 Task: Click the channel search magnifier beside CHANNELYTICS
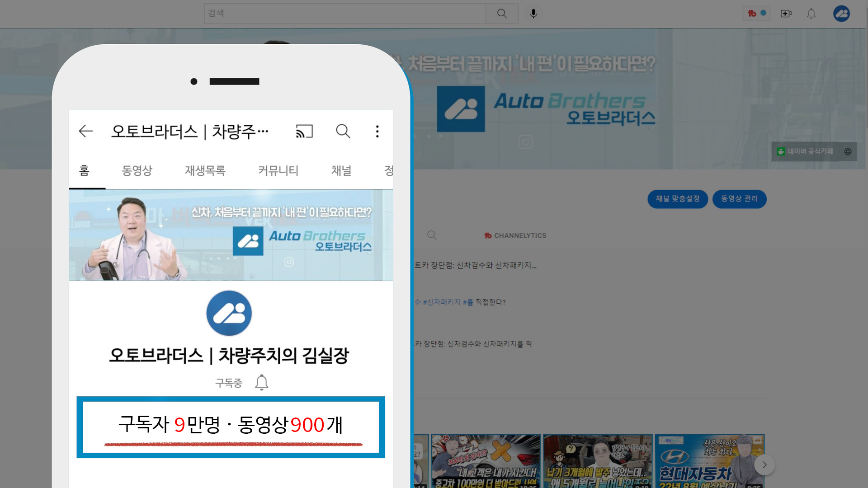point(432,235)
